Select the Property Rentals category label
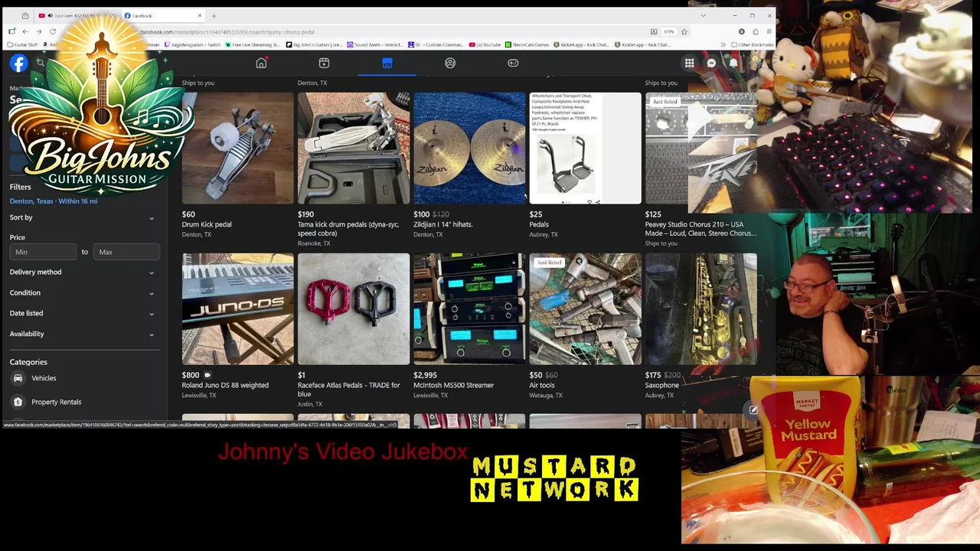 coord(56,402)
